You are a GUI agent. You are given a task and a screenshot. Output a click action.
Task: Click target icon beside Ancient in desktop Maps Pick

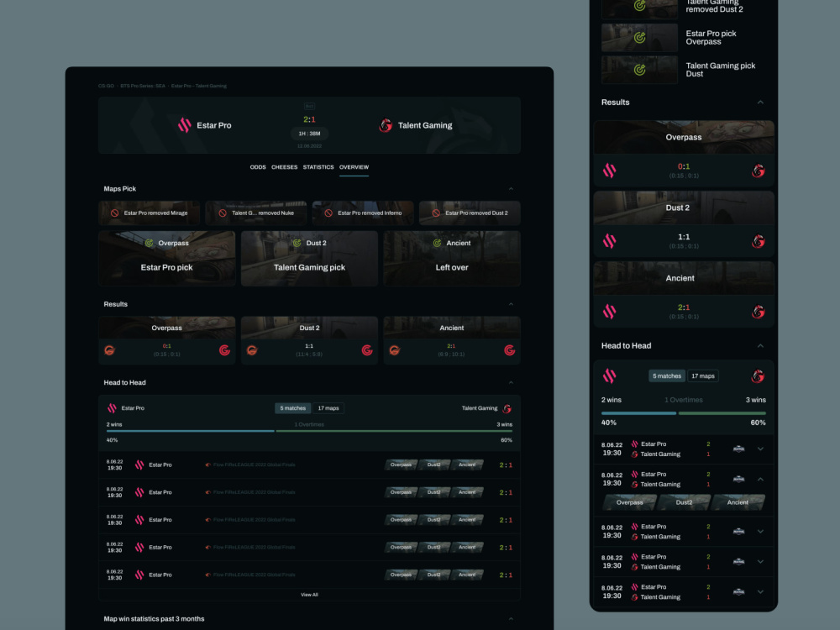(x=437, y=243)
